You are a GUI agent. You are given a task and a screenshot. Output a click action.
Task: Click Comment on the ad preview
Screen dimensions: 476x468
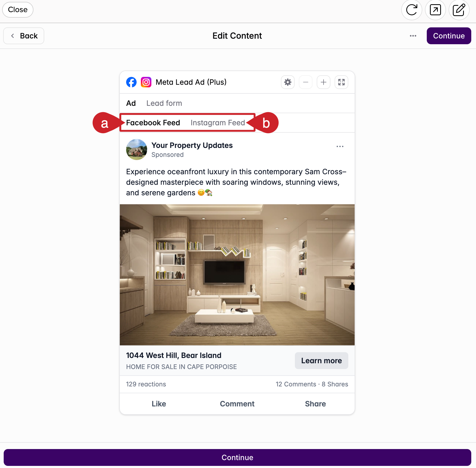coord(237,404)
